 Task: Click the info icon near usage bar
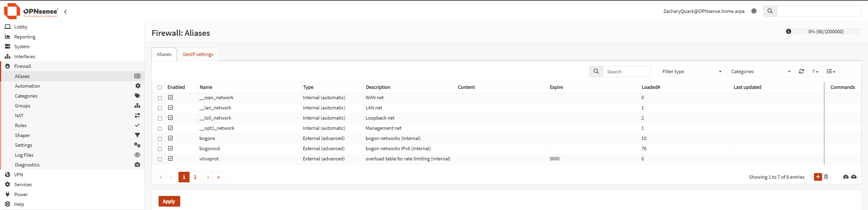(x=788, y=31)
